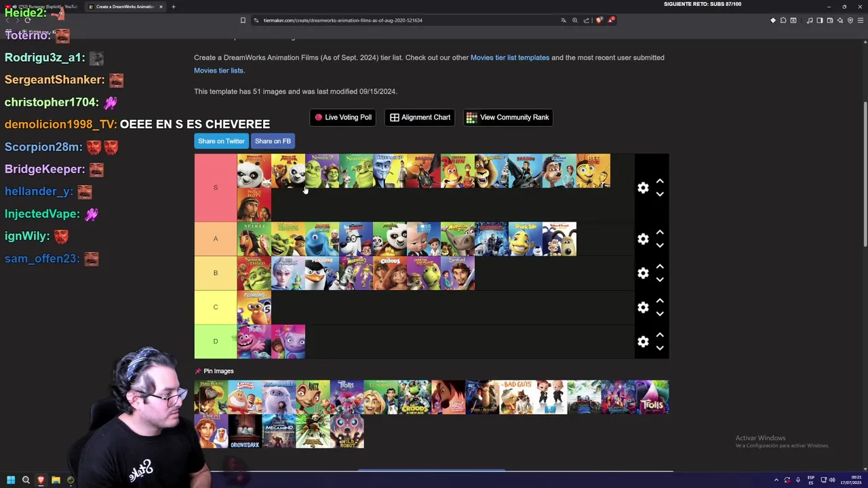Open Movies tier lists link
Viewport: 868px width, 488px height.
[x=218, y=70]
